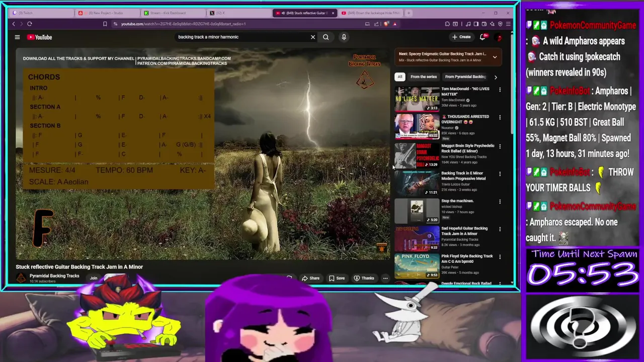Open YouTube notifications bell
This screenshot has height=362, width=644.
[x=483, y=37]
